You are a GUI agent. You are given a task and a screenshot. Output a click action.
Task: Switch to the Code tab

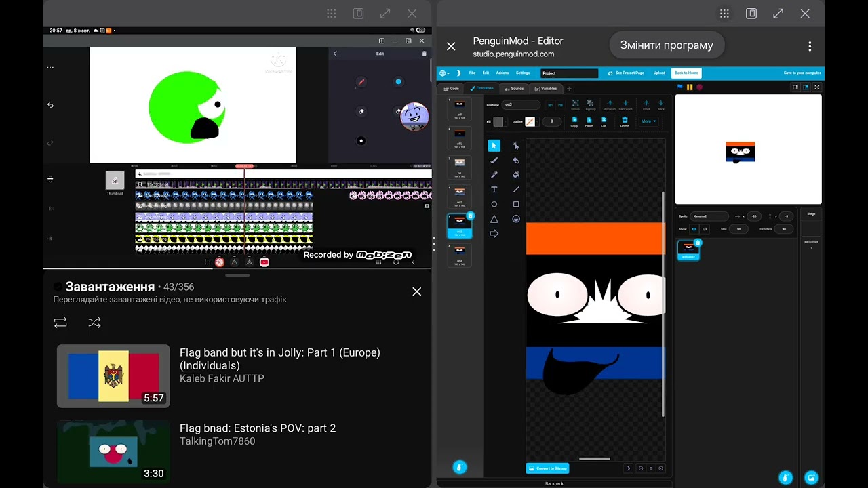pyautogui.click(x=451, y=89)
